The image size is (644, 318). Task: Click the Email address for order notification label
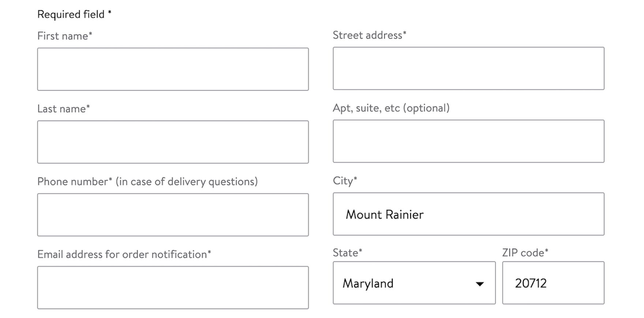click(124, 254)
